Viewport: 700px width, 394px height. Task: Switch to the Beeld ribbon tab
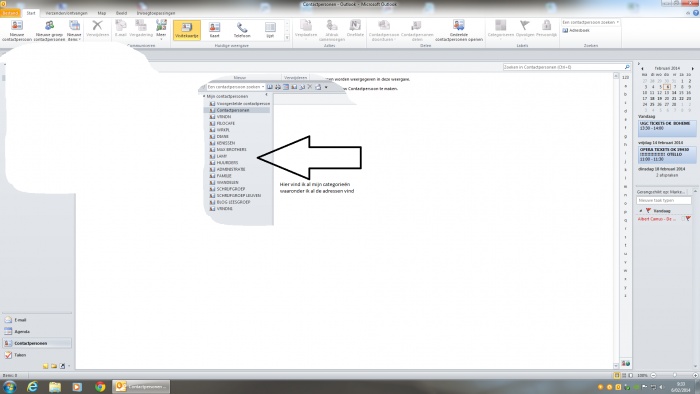[121, 13]
